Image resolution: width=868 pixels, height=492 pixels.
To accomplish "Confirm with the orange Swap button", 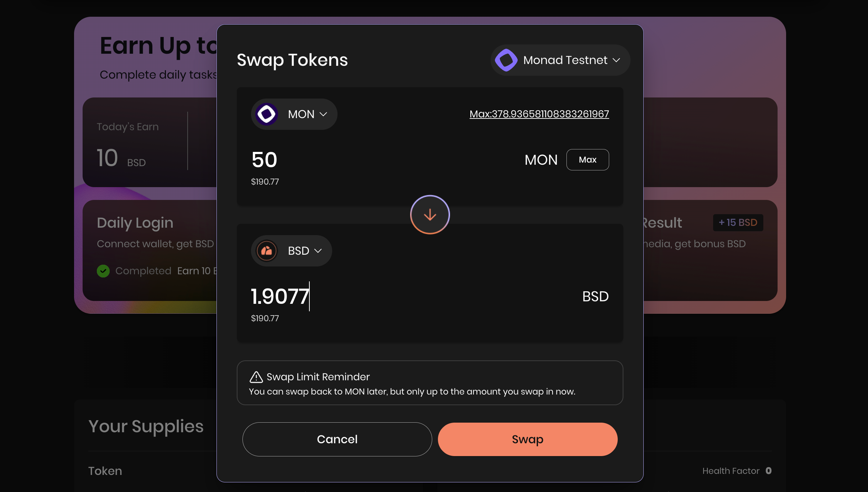I will pos(527,439).
